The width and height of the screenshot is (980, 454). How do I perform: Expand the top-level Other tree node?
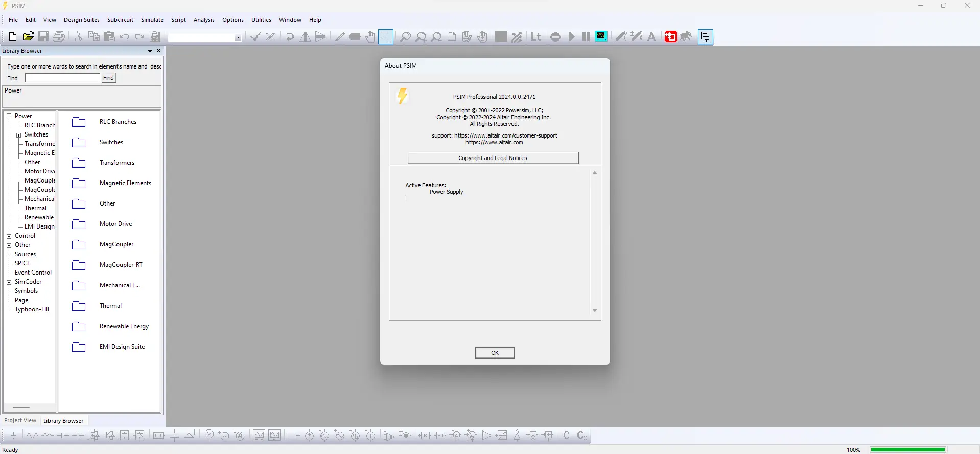click(x=9, y=245)
